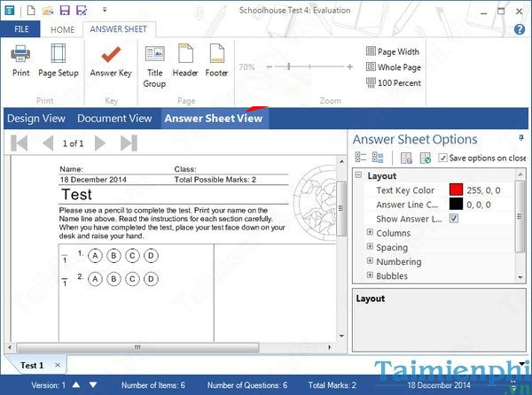The width and height of the screenshot is (532, 395).
Task: Click the reset options icon with green circle
Action: [425, 158]
